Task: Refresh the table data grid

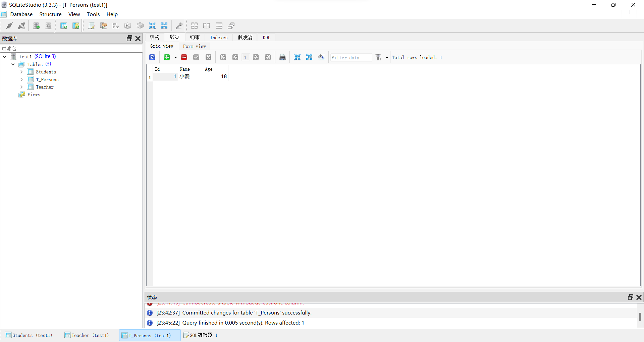Action: click(x=153, y=57)
